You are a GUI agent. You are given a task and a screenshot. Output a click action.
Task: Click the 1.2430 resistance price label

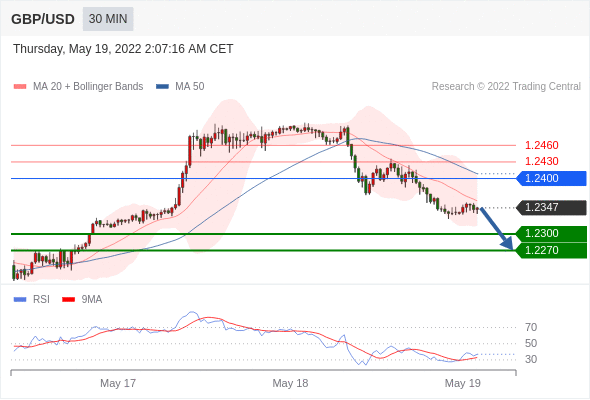pos(541,161)
